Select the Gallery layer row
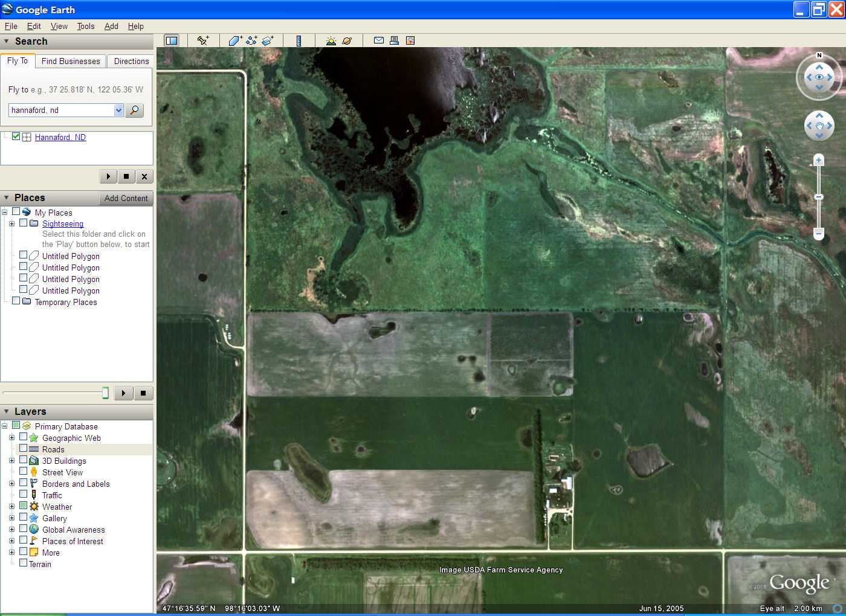 pyautogui.click(x=54, y=518)
